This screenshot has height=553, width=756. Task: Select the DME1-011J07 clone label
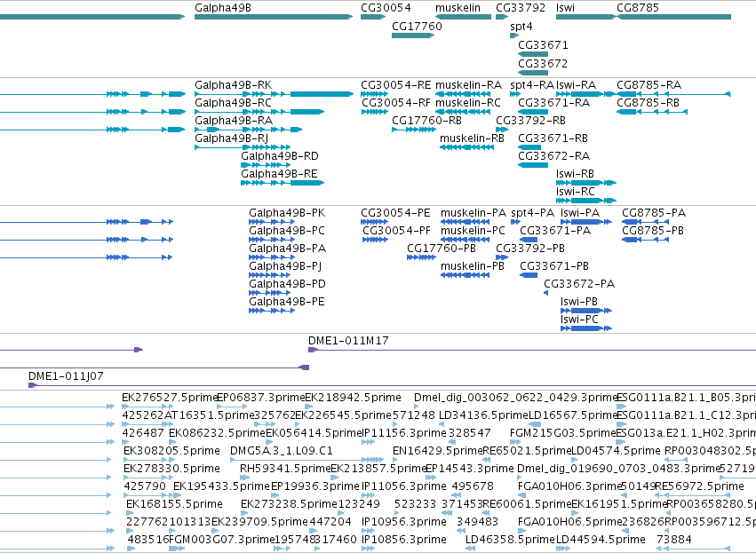click(x=66, y=376)
